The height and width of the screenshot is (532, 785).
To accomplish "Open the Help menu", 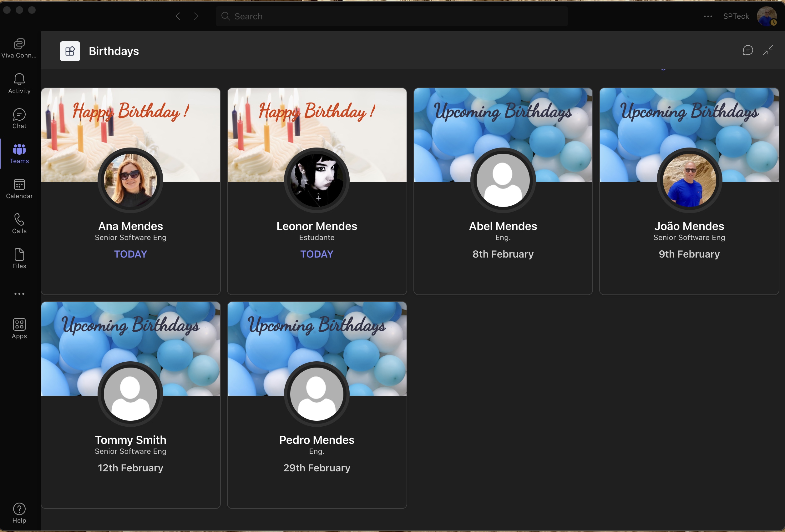I will 19,513.
